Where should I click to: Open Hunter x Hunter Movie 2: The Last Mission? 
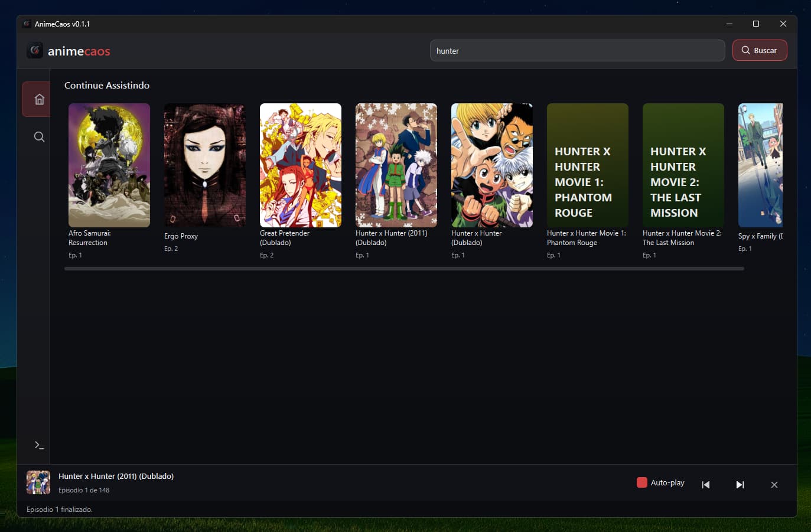click(x=683, y=165)
